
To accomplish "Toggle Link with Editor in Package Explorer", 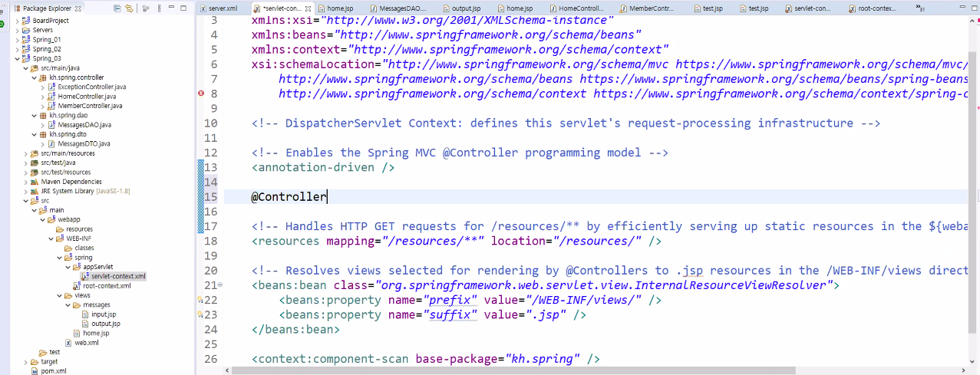I will [x=129, y=8].
